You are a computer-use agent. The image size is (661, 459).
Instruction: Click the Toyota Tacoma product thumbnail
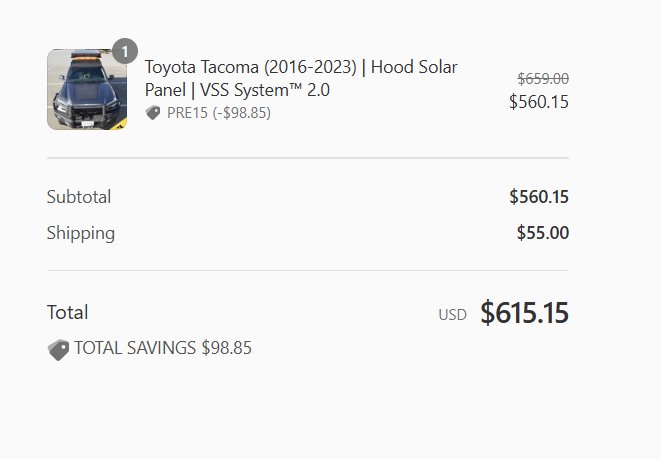[x=87, y=89]
